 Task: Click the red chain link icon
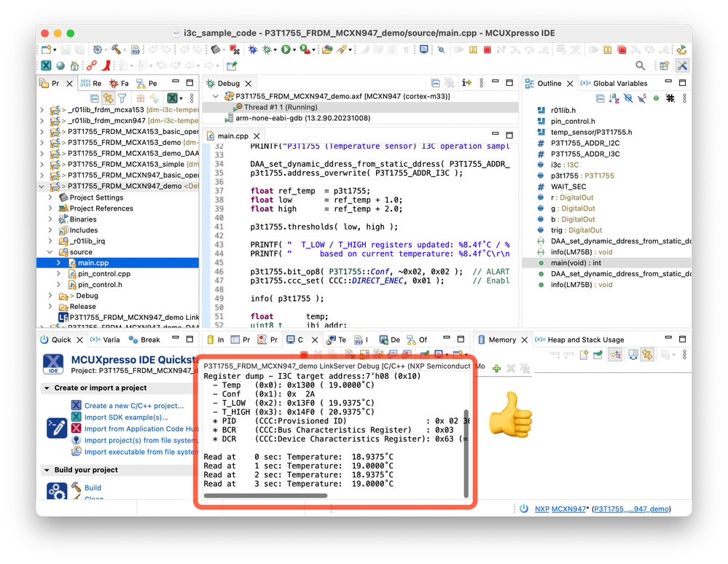click(x=92, y=66)
